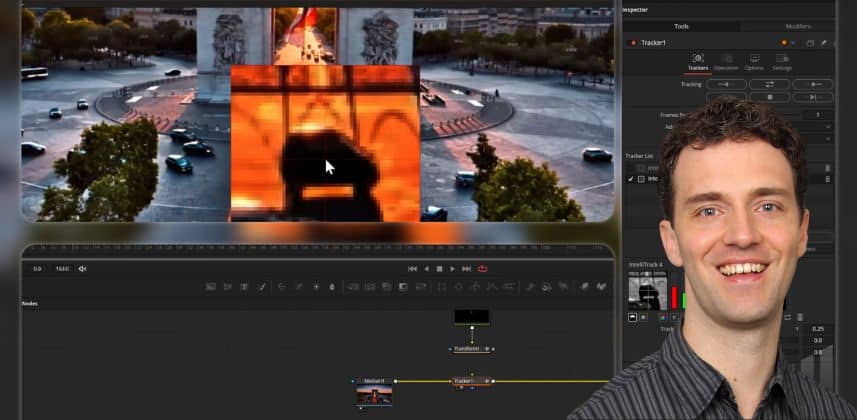857x420 pixels.
Task: Add a Polygon mask from the toolbar
Action: pyautogui.click(x=476, y=286)
